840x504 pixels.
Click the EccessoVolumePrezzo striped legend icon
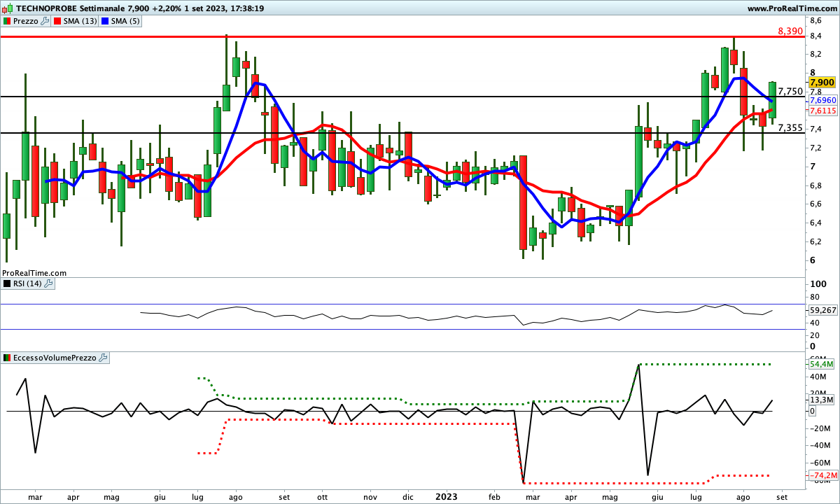(x=7, y=358)
